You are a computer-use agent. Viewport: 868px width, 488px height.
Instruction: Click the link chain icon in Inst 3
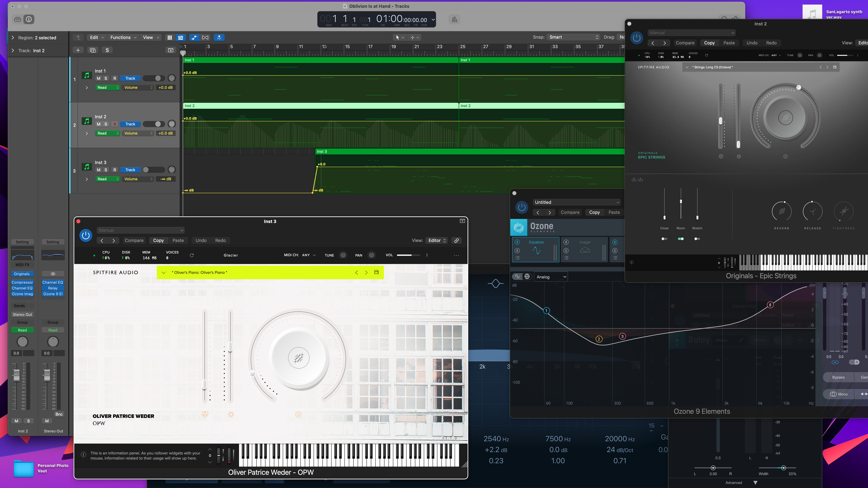click(x=456, y=240)
